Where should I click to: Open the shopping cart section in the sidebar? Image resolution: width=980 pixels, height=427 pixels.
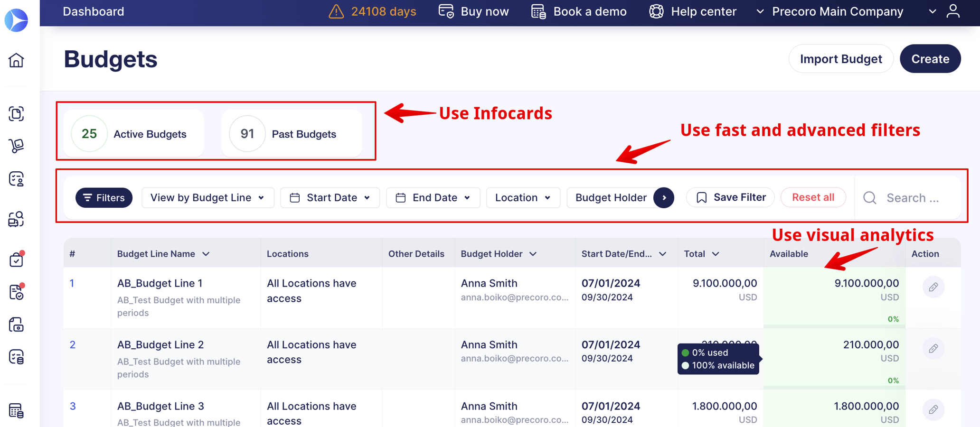(x=17, y=146)
